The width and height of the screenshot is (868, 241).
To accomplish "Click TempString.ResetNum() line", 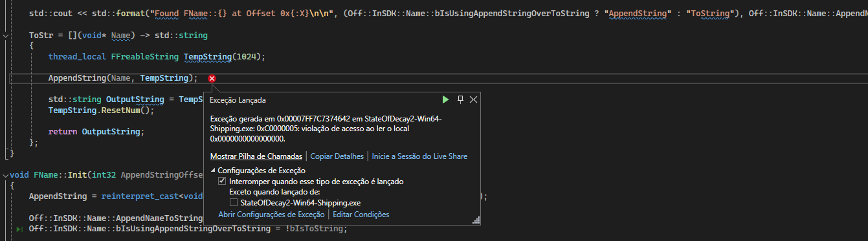I will point(102,110).
